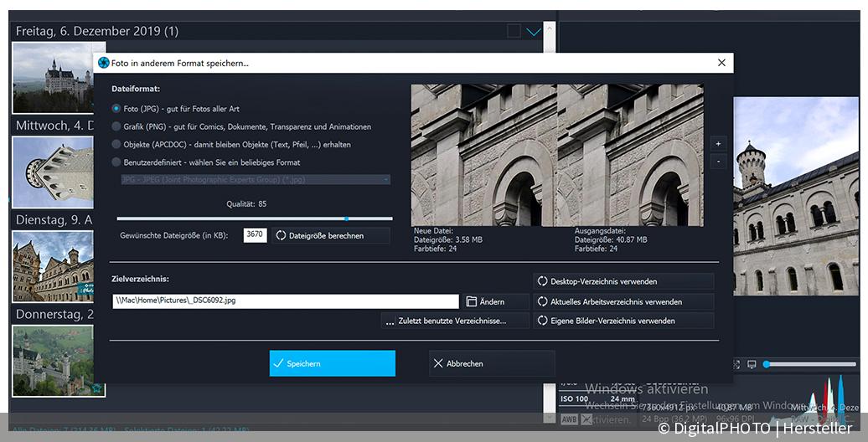Select the Benutzerdefiniert format option

116,162
